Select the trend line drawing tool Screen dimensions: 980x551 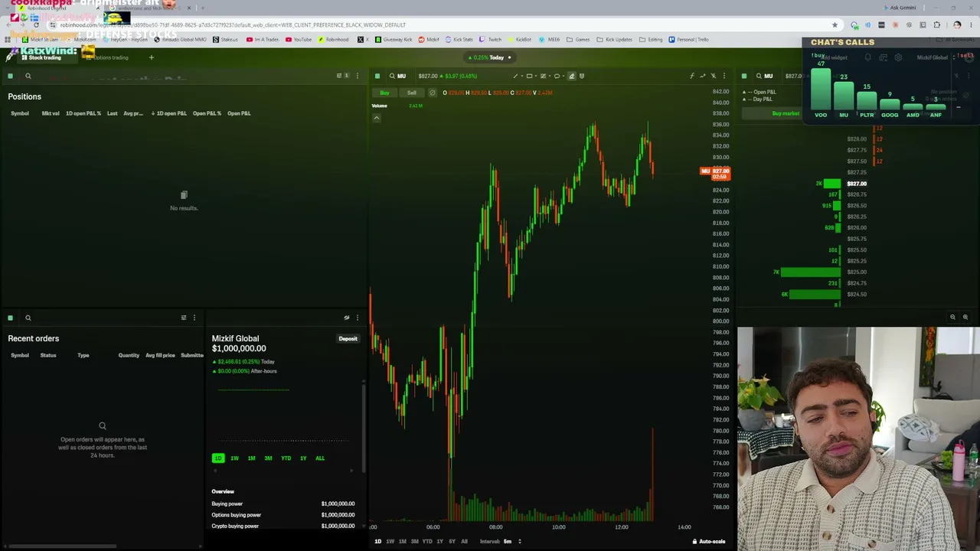tap(515, 76)
